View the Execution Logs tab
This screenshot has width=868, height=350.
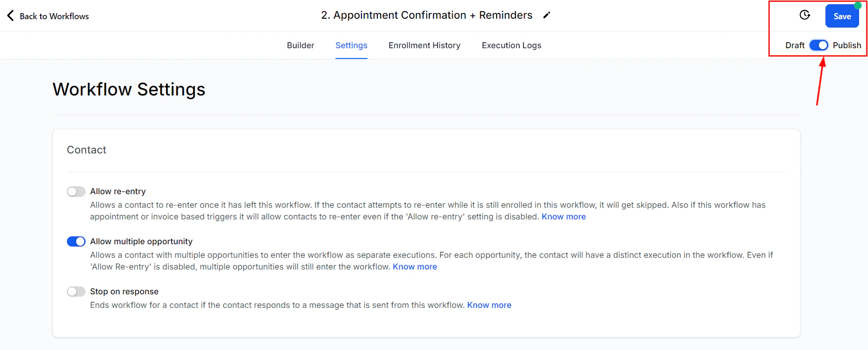[x=511, y=45]
